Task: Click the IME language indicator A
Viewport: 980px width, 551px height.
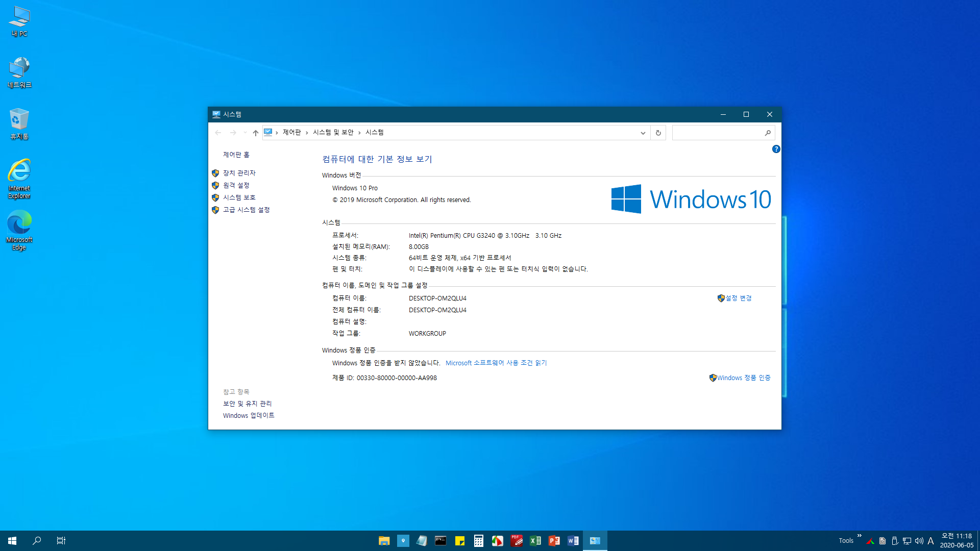Action: tap(931, 541)
